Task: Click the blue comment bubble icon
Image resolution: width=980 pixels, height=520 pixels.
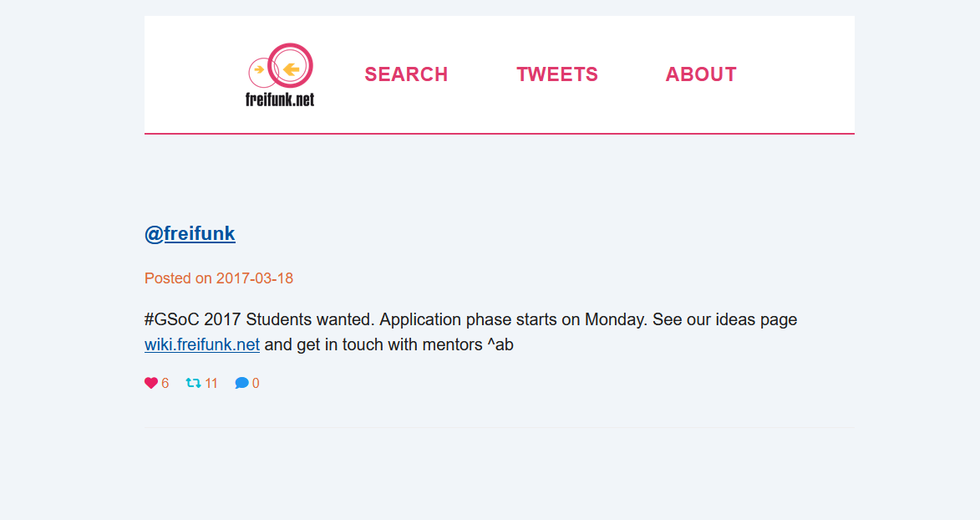Action: coord(241,383)
